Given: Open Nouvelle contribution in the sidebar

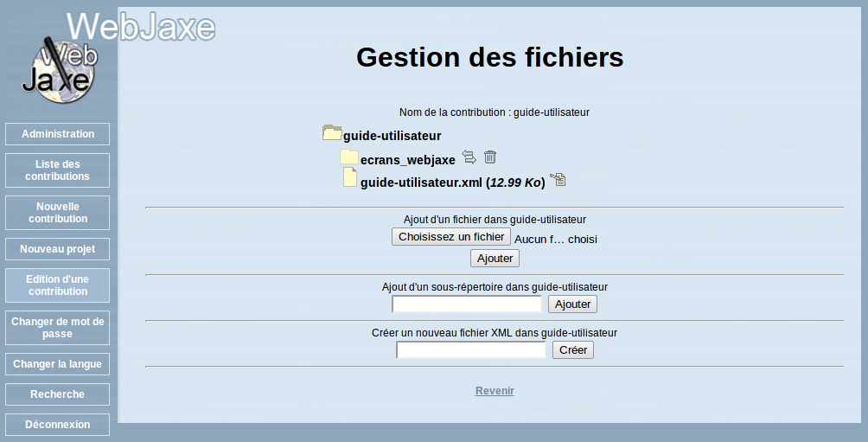Looking at the screenshot, I should (58, 213).
